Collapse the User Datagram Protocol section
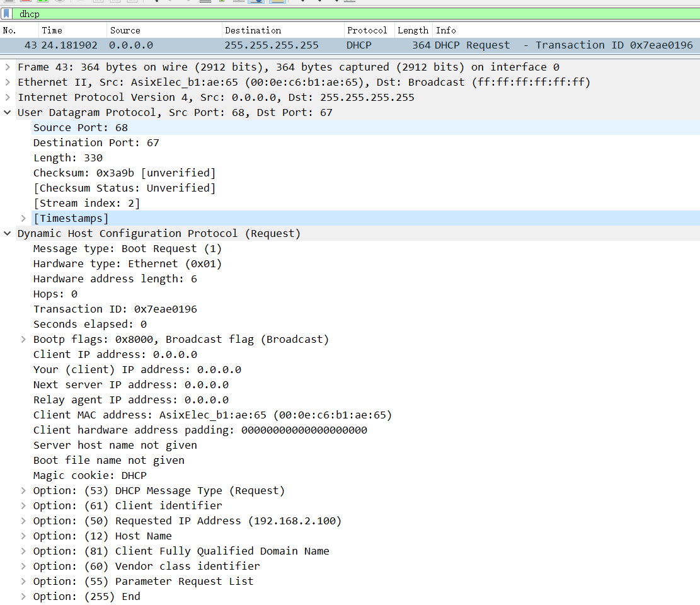The width and height of the screenshot is (700, 605). click(7, 113)
